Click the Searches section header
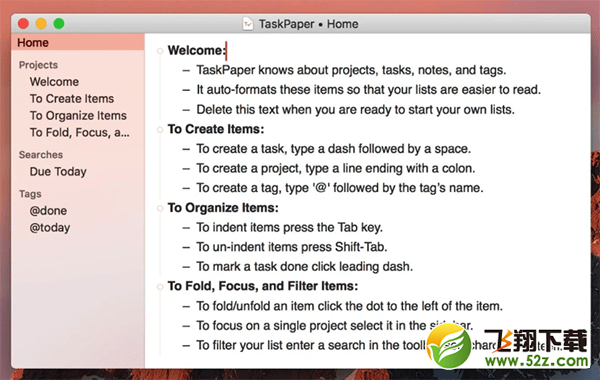This screenshot has width=600, height=380. tap(41, 155)
